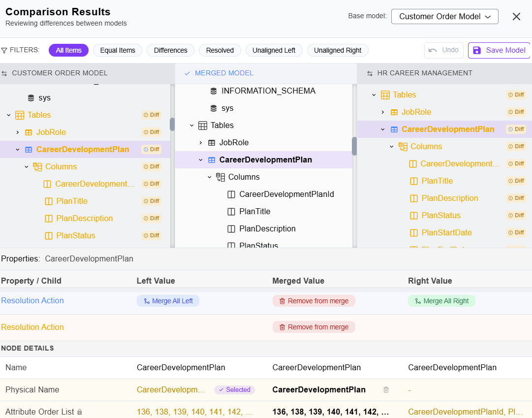
Task: Collapse Columns node in left panel
Action: 27,167
